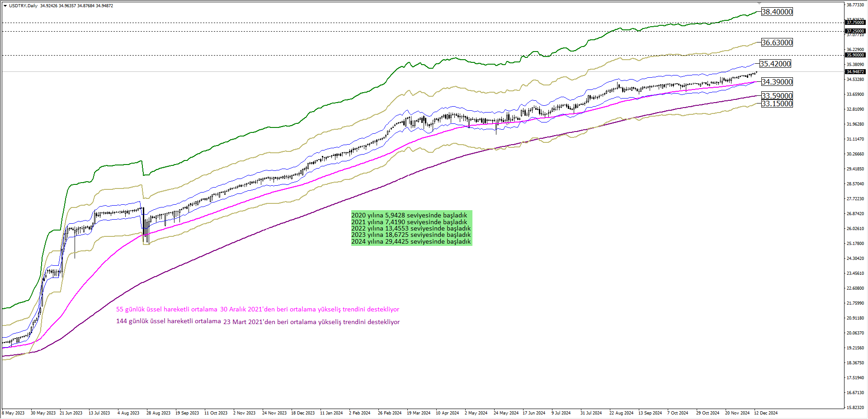Click the 20 Nov 2024 date label
This screenshot has width=868, height=419.
737,413
